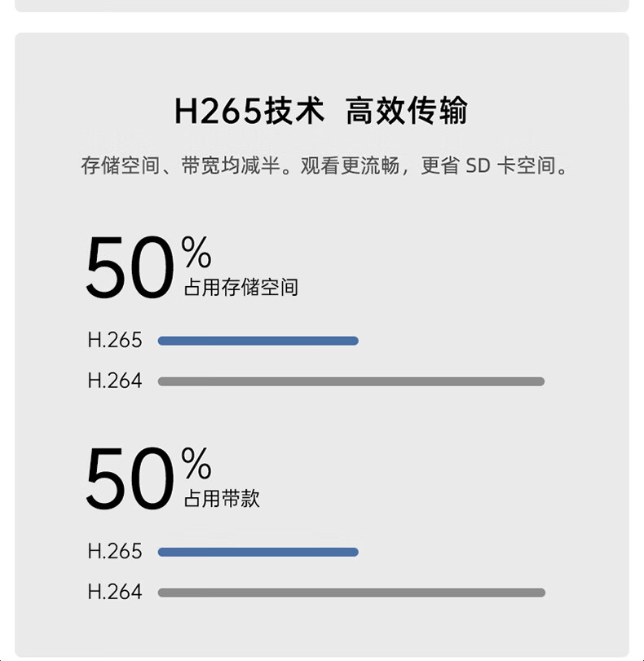The width and height of the screenshot is (644, 661).
Task: Click the gray H.264 bandwidth bar
Action: pyautogui.click(x=351, y=593)
